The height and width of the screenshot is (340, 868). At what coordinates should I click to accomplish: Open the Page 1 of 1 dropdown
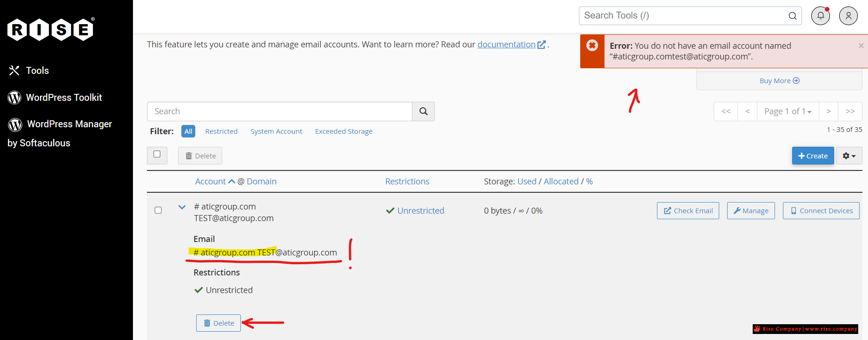[x=788, y=111]
